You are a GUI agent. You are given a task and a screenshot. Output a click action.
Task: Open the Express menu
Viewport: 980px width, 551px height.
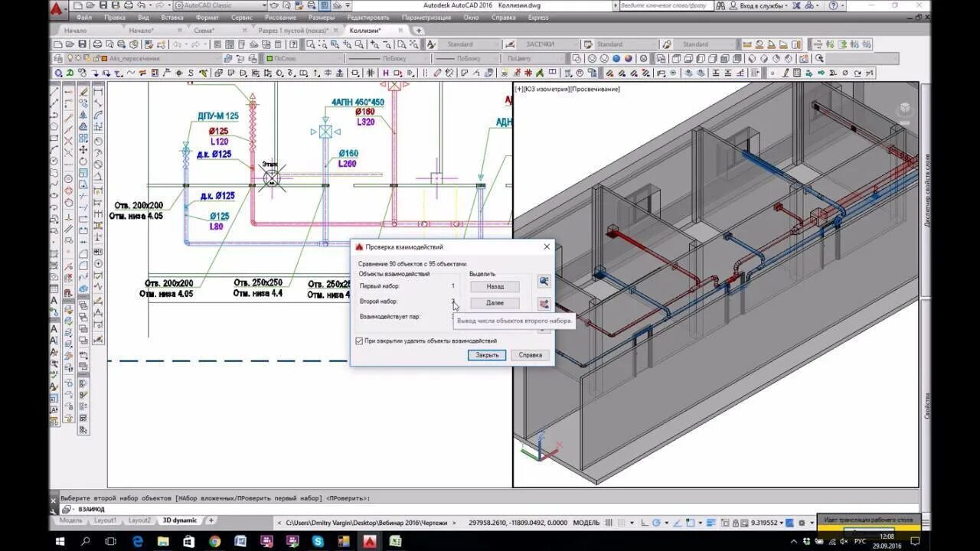[538, 18]
